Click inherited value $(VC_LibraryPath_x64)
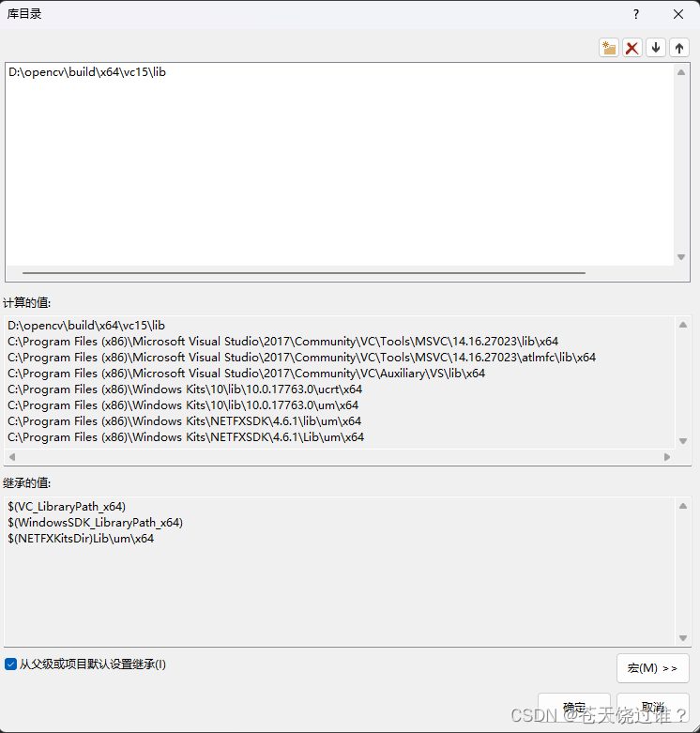 (67, 507)
